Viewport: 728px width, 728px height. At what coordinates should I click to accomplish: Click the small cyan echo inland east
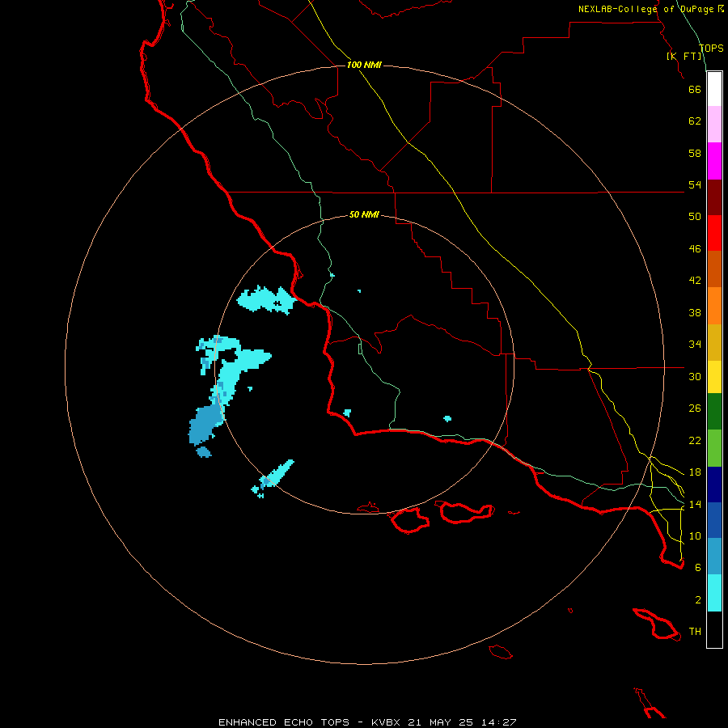pyautogui.click(x=447, y=419)
